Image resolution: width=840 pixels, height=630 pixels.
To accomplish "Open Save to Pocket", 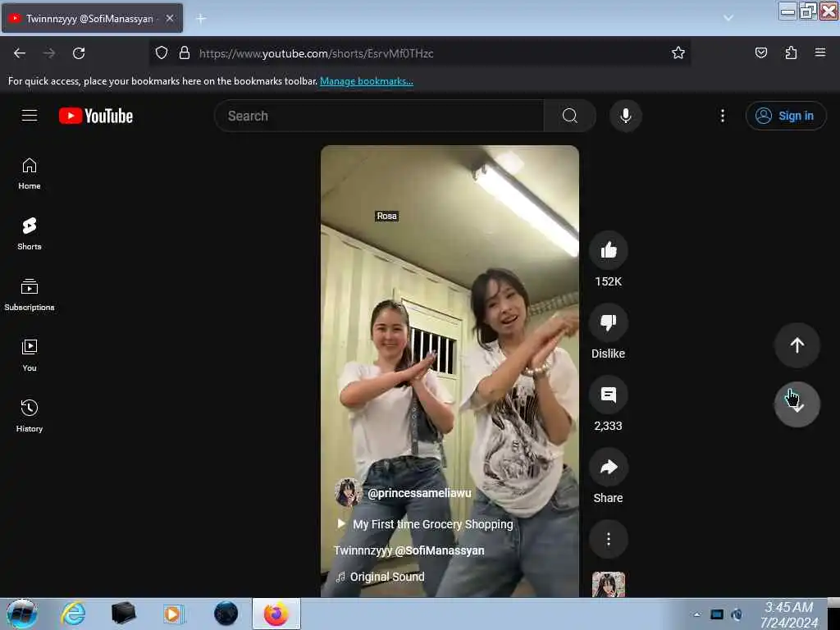I will click(761, 53).
